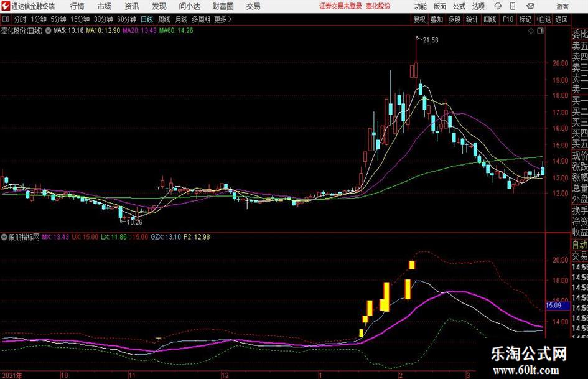Switch to the 分时 chart tab

click(x=21, y=19)
